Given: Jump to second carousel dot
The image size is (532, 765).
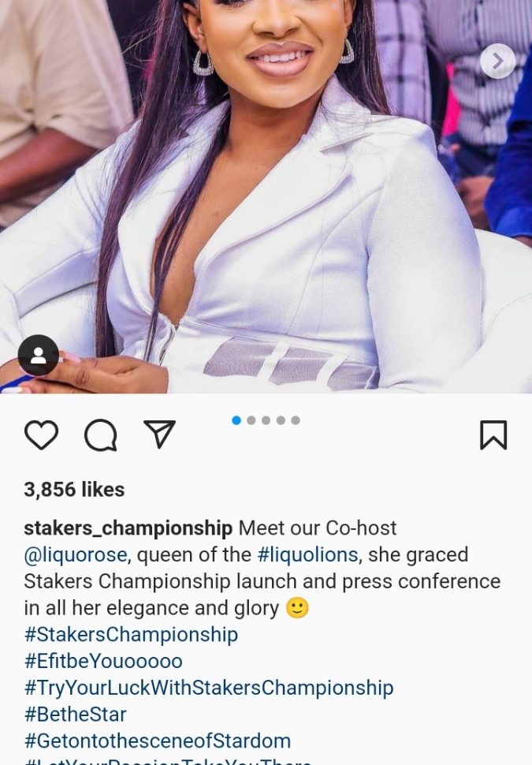Looking at the screenshot, I should pyautogui.click(x=251, y=420).
